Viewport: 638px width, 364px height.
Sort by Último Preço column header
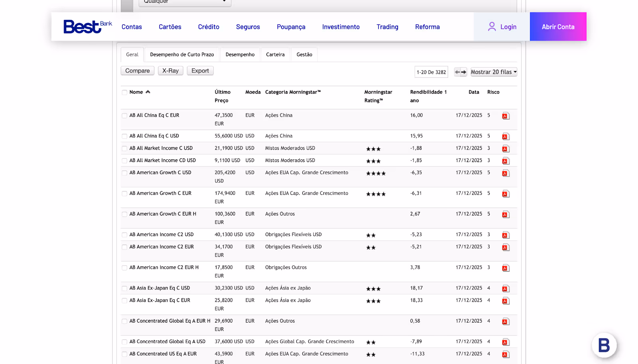coord(223,96)
